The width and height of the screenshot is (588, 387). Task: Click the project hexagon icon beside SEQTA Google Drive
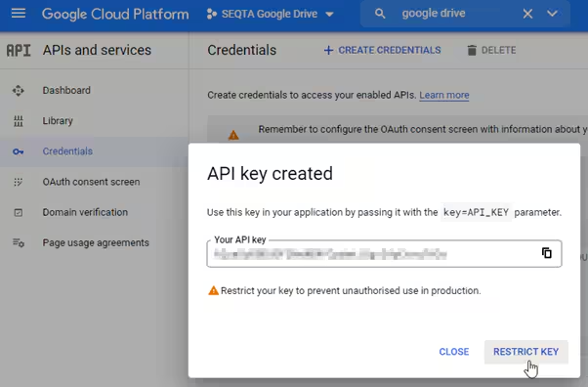tap(212, 15)
